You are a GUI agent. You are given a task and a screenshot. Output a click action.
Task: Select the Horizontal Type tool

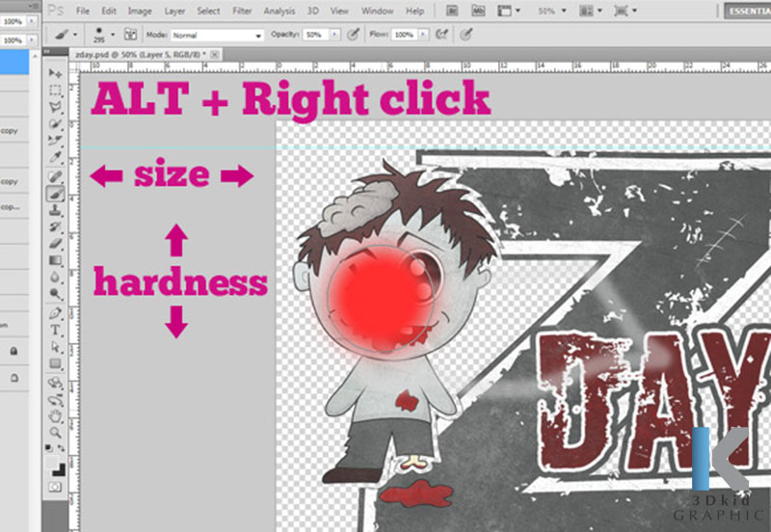(55, 330)
